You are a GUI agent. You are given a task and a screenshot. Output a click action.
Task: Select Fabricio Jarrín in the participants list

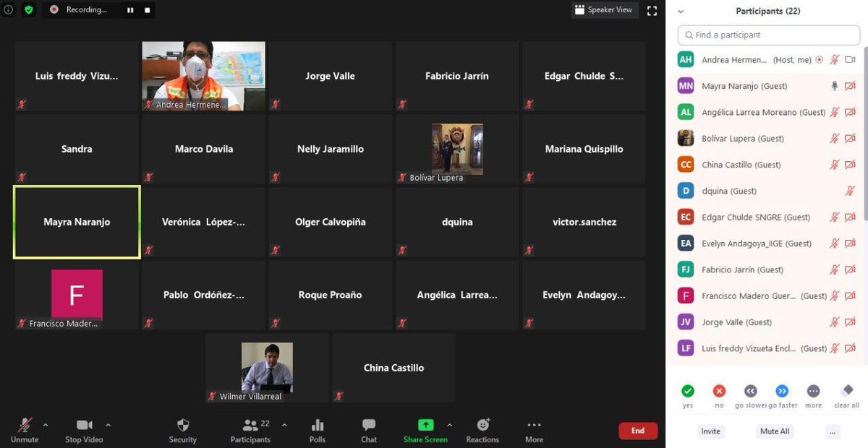click(x=767, y=270)
